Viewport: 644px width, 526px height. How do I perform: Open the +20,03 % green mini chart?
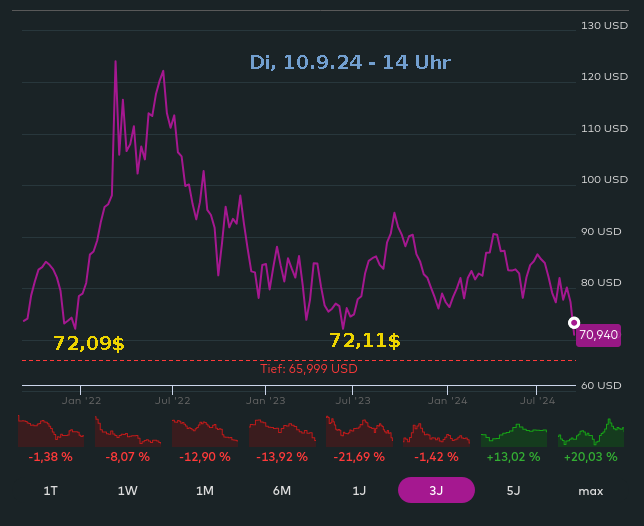coord(591,432)
